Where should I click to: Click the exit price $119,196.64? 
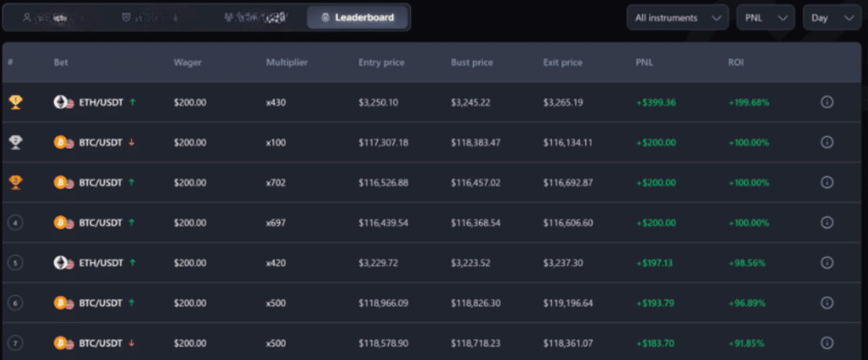click(x=568, y=303)
